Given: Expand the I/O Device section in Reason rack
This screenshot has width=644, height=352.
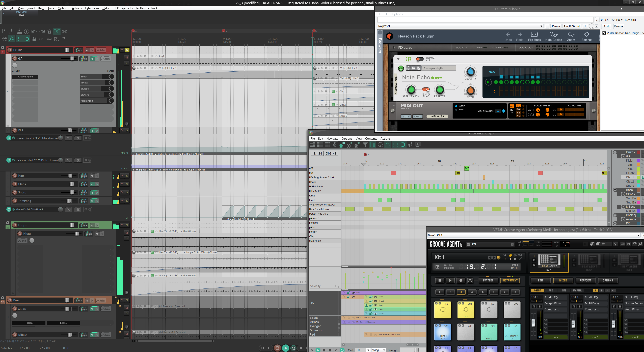Looking at the screenshot, I should (394, 48).
